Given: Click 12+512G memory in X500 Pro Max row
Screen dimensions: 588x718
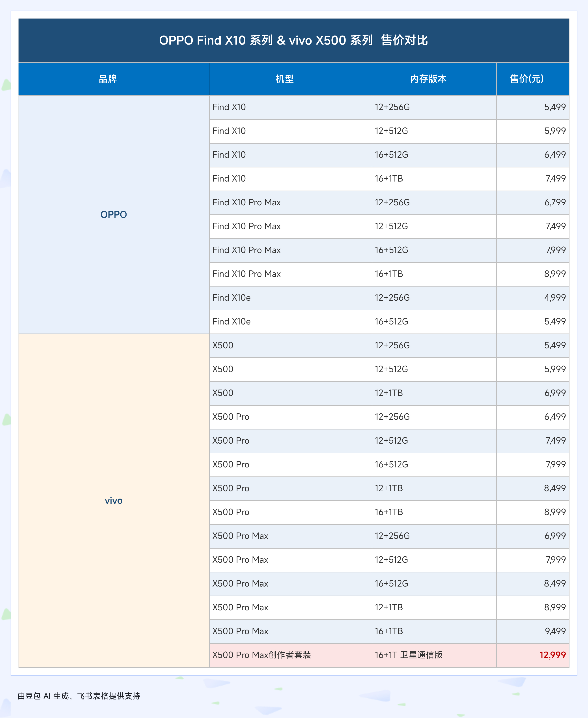Looking at the screenshot, I should point(434,560).
